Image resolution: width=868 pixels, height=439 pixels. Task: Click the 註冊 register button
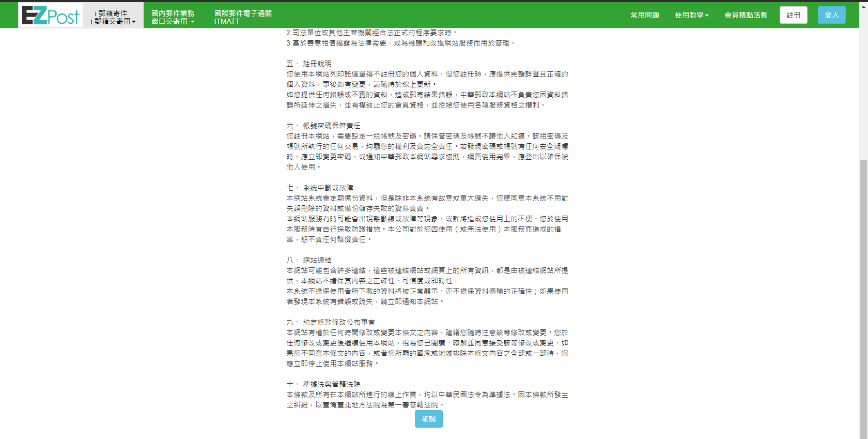(794, 15)
